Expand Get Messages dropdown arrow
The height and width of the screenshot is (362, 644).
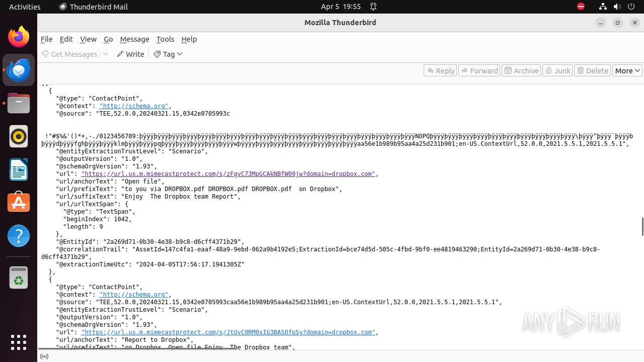tap(106, 54)
